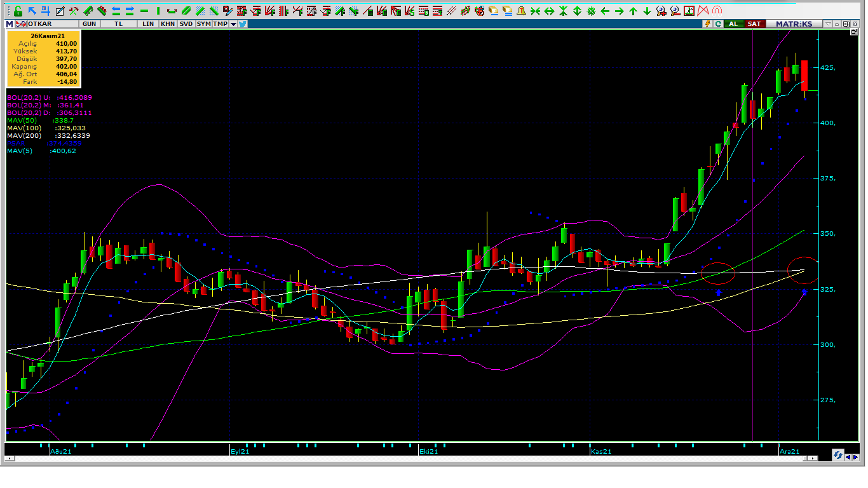
Task: Toggle the KHN chart option
Action: 168,24
